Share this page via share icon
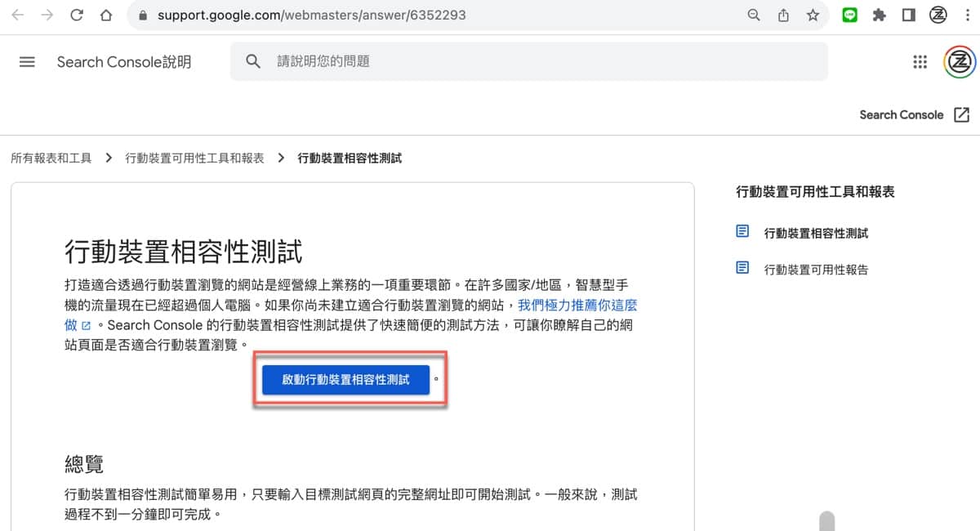This screenshot has height=531, width=980. 783,15
